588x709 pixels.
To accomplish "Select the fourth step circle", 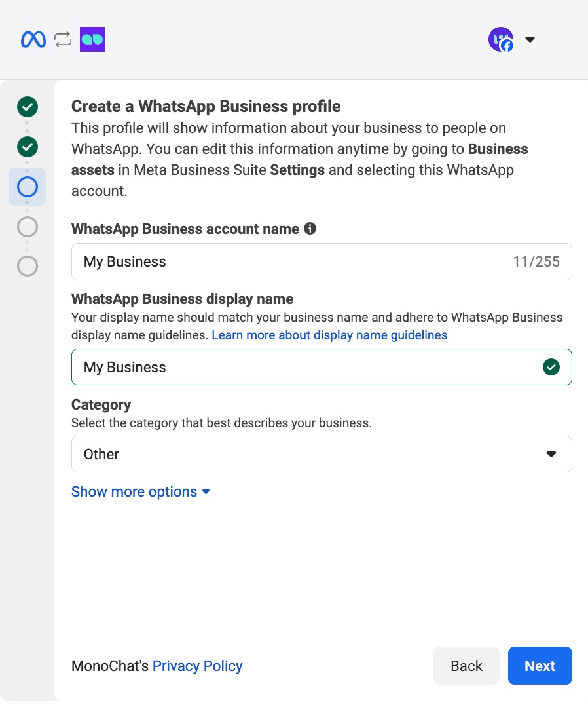I will (x=27, y=227).
